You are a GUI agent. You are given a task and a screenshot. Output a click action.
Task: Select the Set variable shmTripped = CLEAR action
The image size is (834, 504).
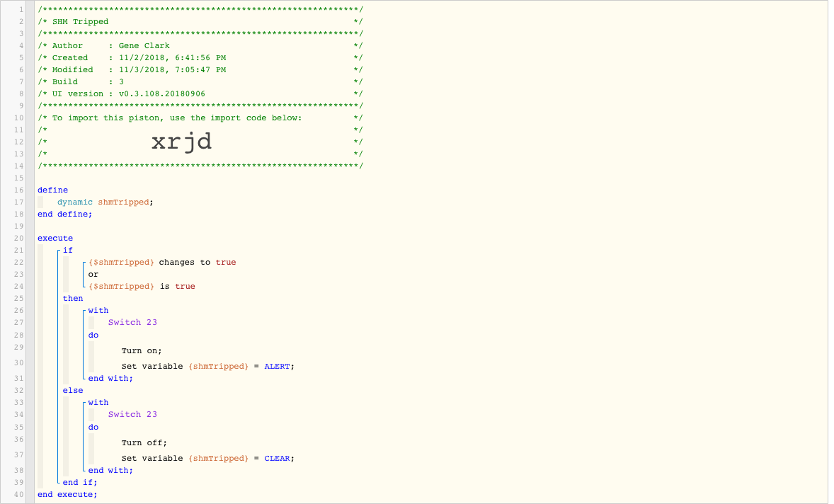tap(208, 458)
